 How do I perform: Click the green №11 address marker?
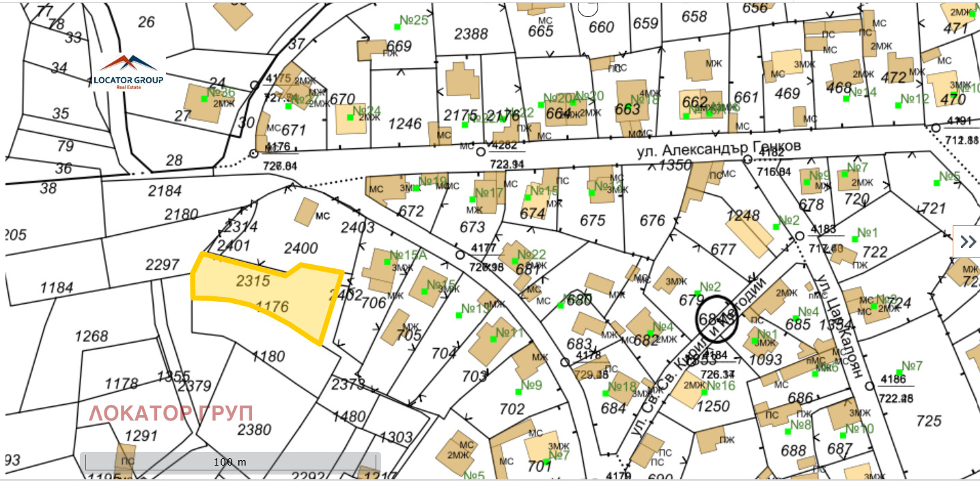coord(493,339)
